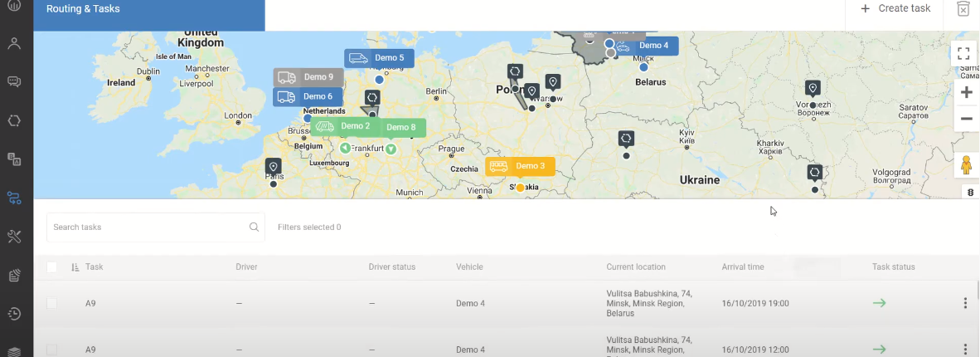Open the user profile sidebar icon
Screen dimensions: 980x357
(x=14, y=44)
